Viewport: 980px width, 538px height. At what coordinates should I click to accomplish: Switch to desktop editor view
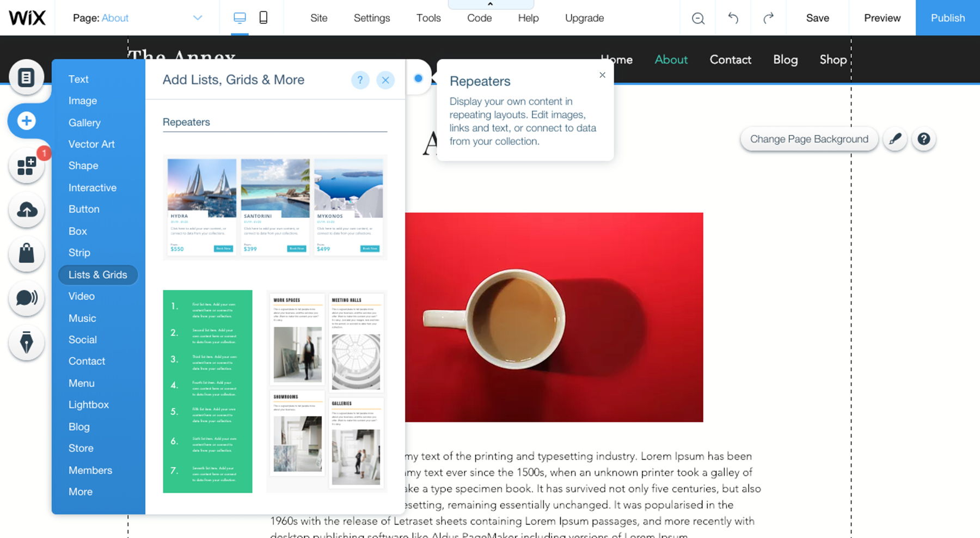[x=240, y=18]
